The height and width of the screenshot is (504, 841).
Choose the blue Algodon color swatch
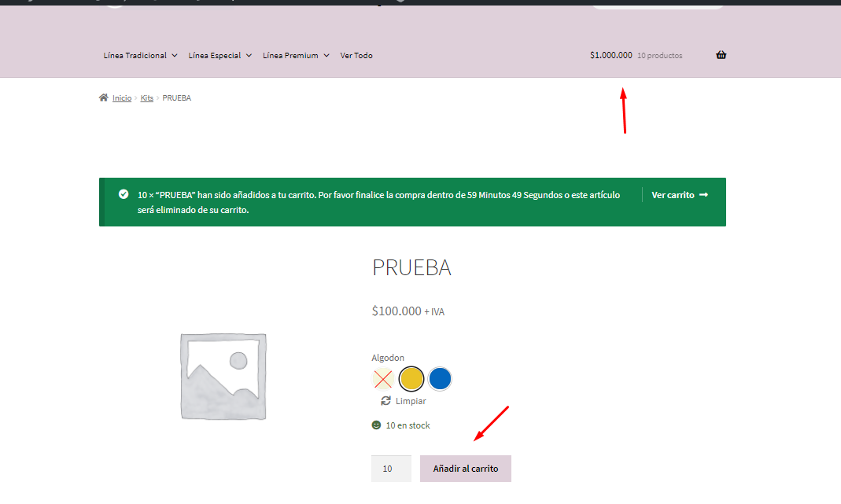pyautogui.click(x=441, y=379)
